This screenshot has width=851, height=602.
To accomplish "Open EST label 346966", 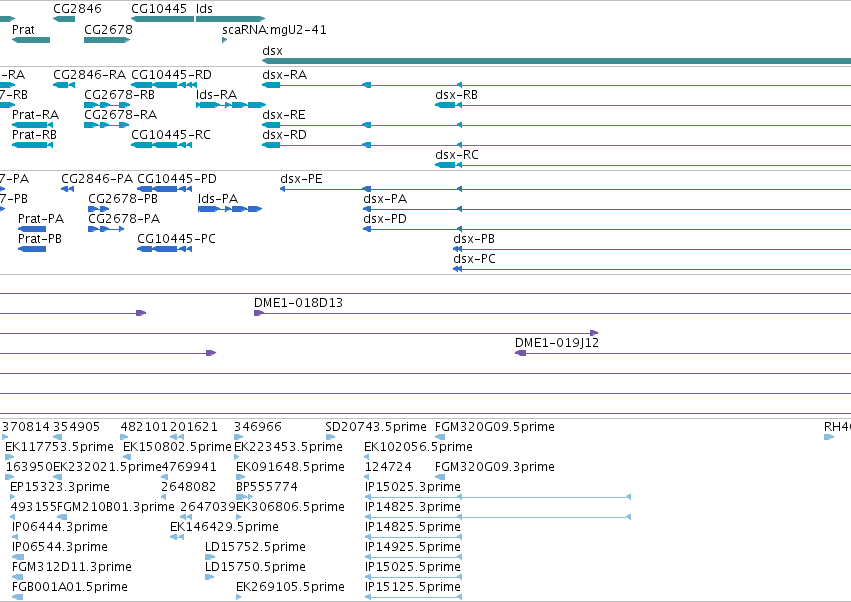I will point(258,427).
